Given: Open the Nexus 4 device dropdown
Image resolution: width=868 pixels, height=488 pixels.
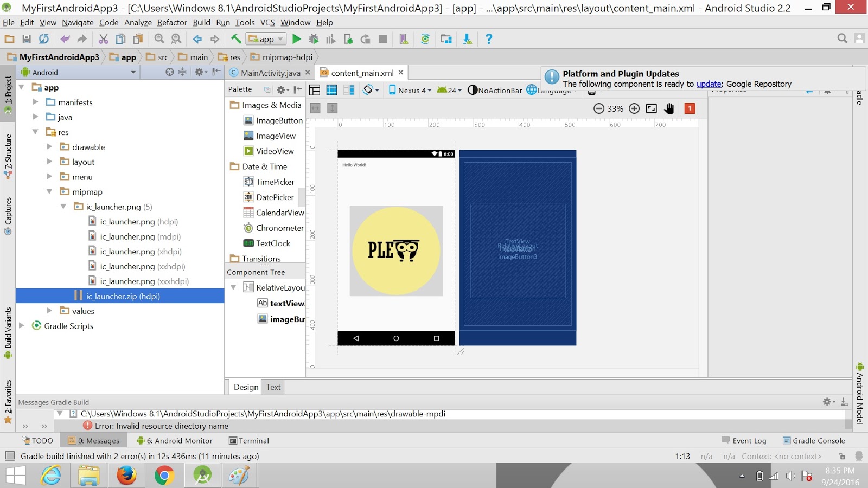Looking at the screenshot, I should [410, 90].
